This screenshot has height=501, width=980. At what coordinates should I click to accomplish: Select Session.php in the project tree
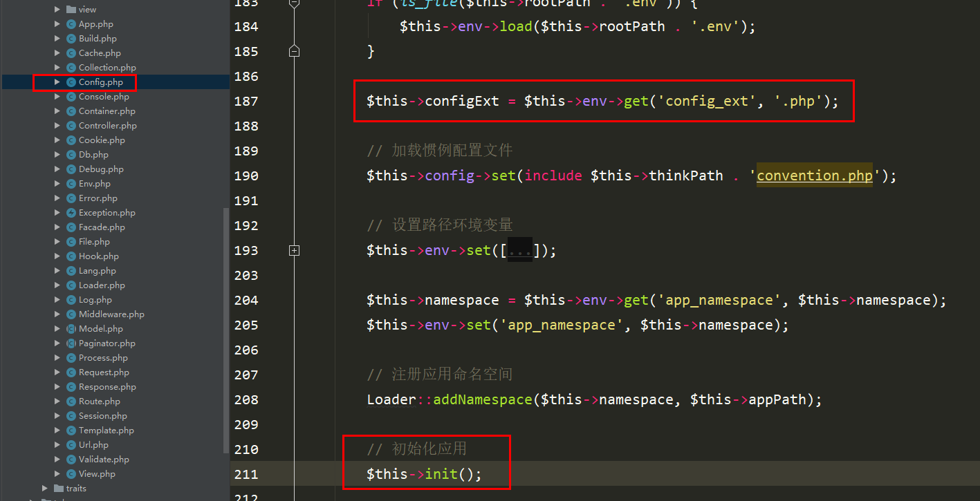click(103, 416)
